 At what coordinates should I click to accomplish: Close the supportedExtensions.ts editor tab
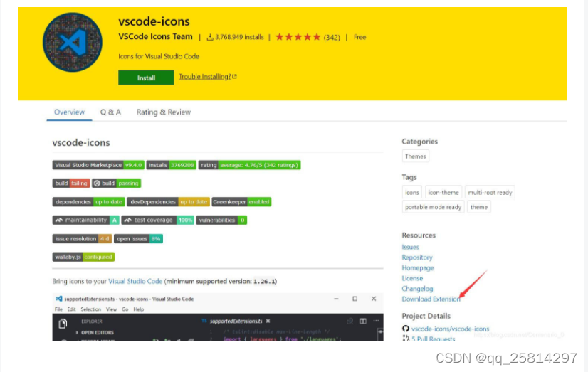click(268, 321)
